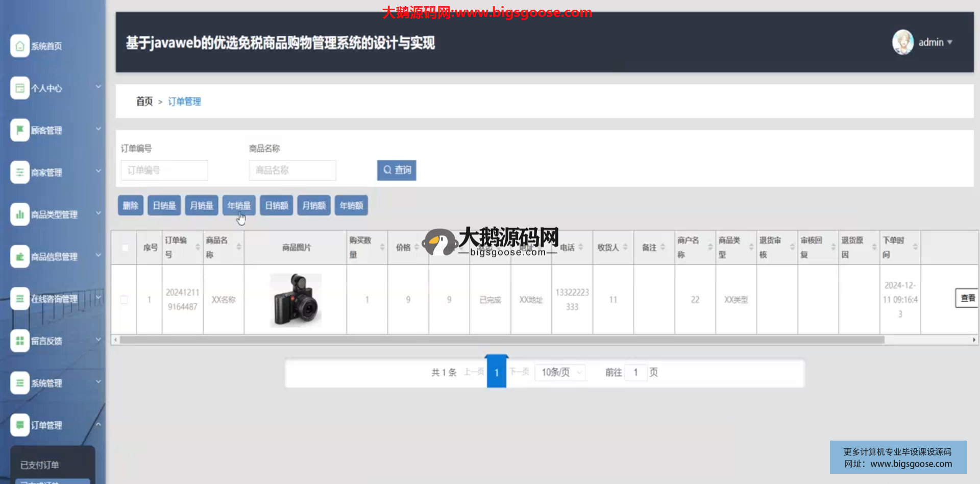Open the admin user dropdown
Viewport: 980px width, 484px height.
[x=935, y=42]
